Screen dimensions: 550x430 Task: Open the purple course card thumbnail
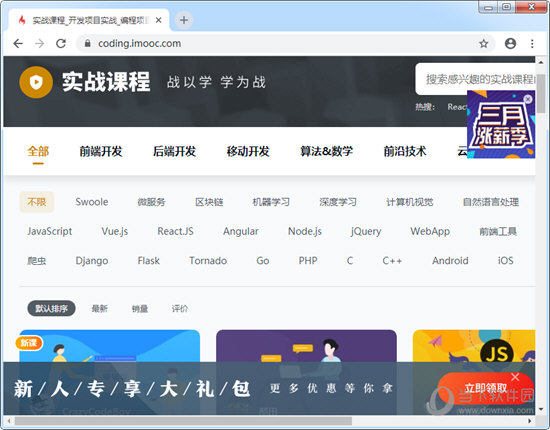click(306, 346)
